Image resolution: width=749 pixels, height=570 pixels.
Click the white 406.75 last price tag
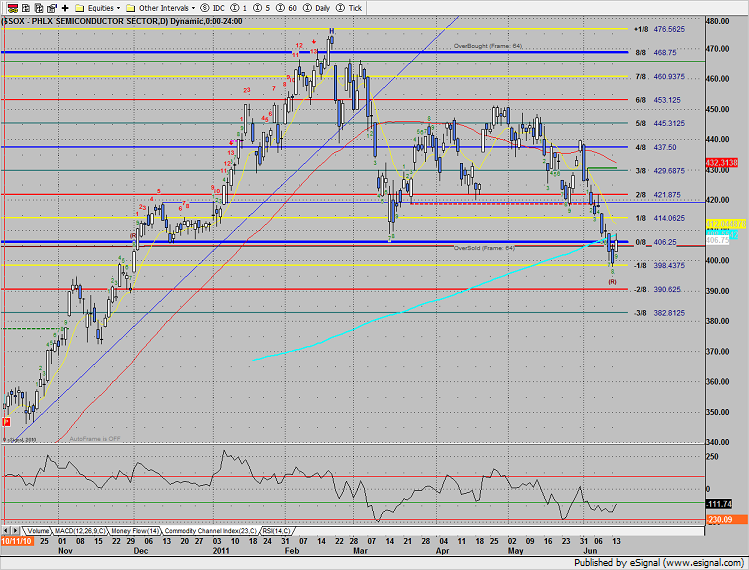point(717,240)
